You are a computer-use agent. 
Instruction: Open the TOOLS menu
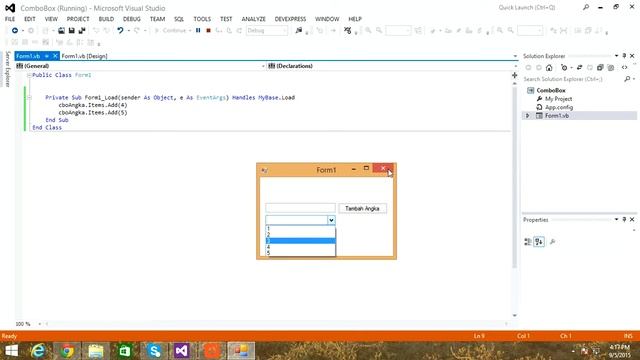[x=202, y=19]
